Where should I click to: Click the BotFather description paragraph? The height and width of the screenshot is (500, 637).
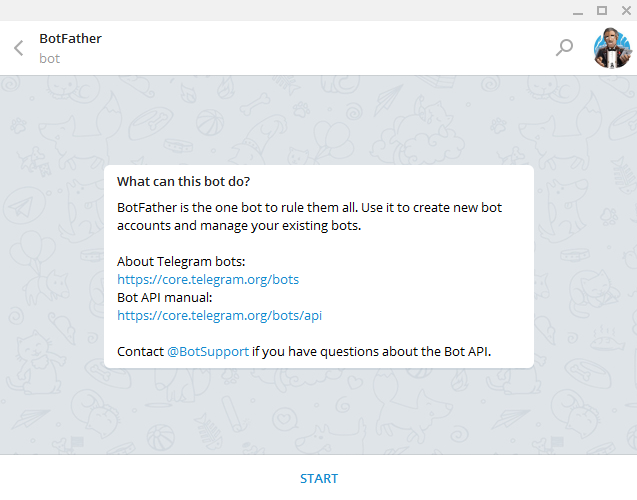[309, 216]
